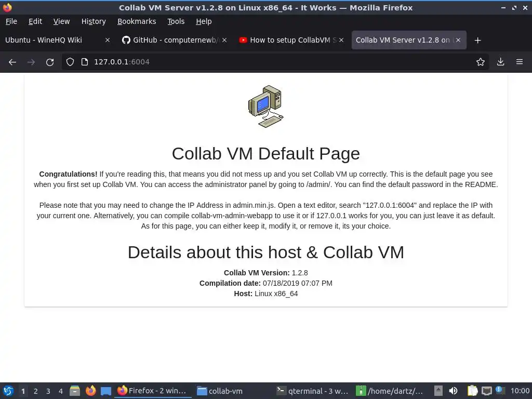Open the downloads panel
Viewport: 532px width, 399px height.
coord(500,62)
